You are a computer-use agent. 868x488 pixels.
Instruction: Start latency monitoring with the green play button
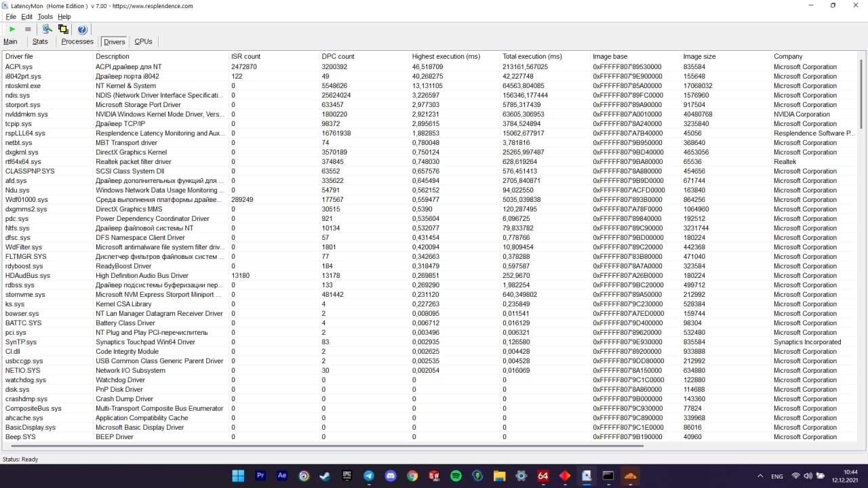(12, 29)
